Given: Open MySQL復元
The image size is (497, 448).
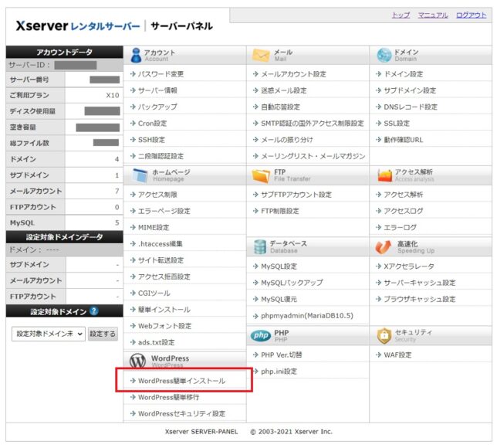Looking at the screenshot, I should click(x=279, y=299).
